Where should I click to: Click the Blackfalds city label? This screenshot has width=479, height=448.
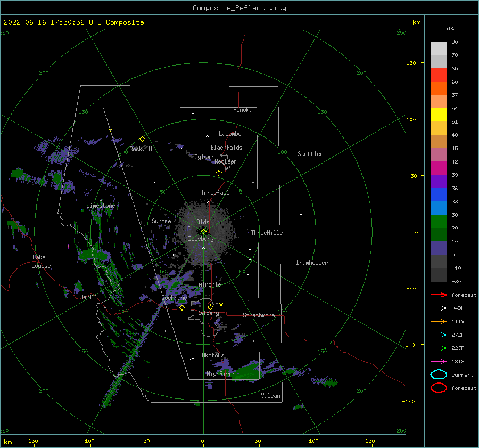pyautogui.click(x=226, y=148)
